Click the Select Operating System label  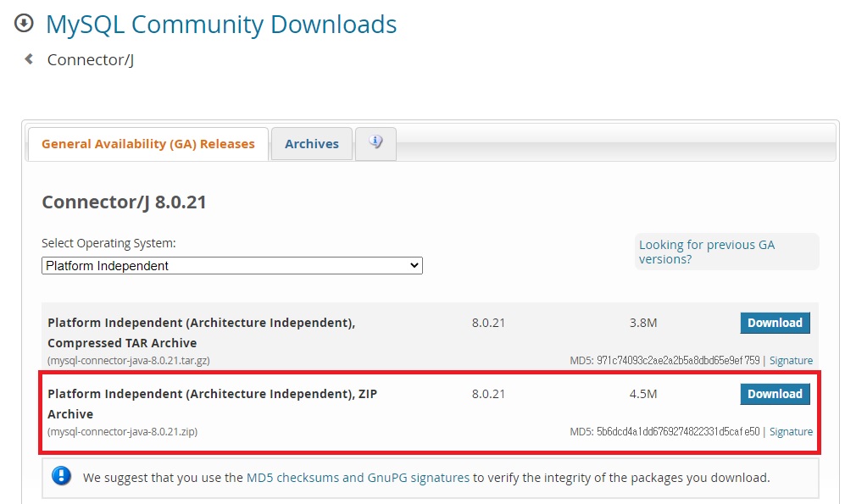coord(108,243)
